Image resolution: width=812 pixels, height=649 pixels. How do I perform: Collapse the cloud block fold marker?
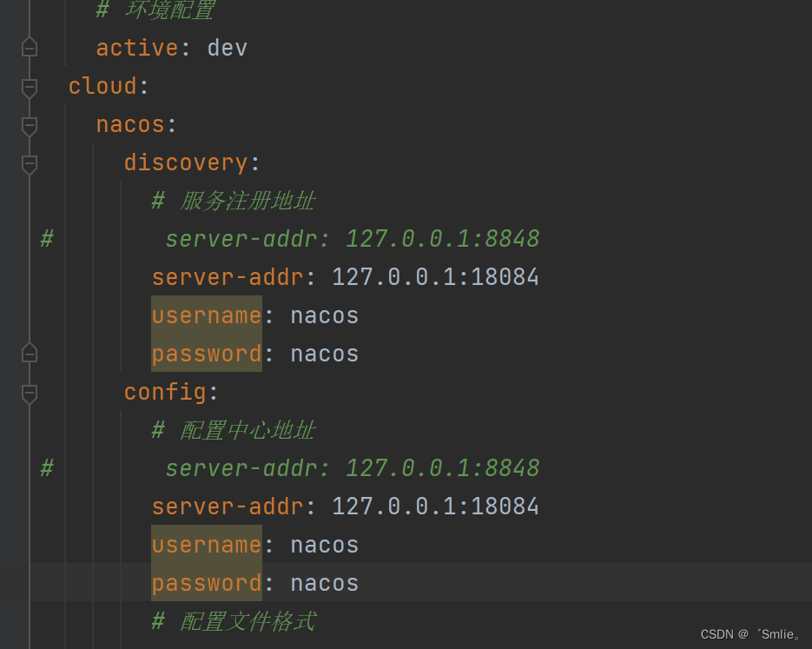click(30, 87)
